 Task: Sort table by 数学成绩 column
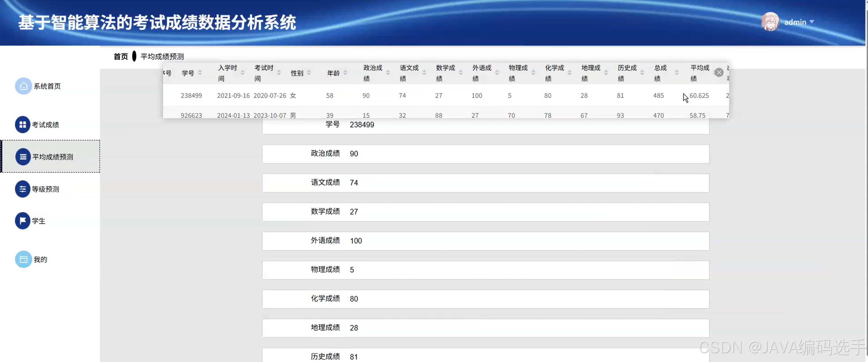tap(461, 73)
